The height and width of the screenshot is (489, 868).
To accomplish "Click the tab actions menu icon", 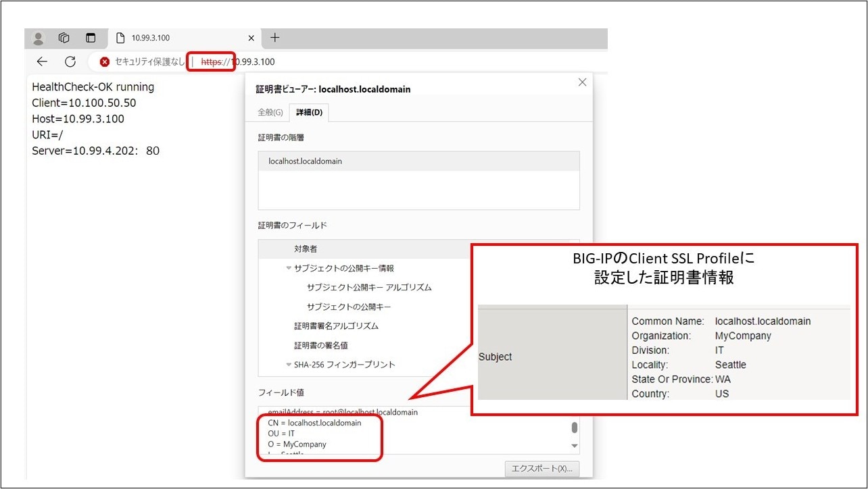I will [91, 38].
